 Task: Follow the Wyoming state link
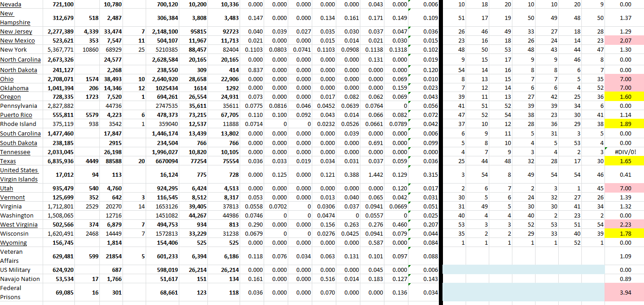[13, 243]
